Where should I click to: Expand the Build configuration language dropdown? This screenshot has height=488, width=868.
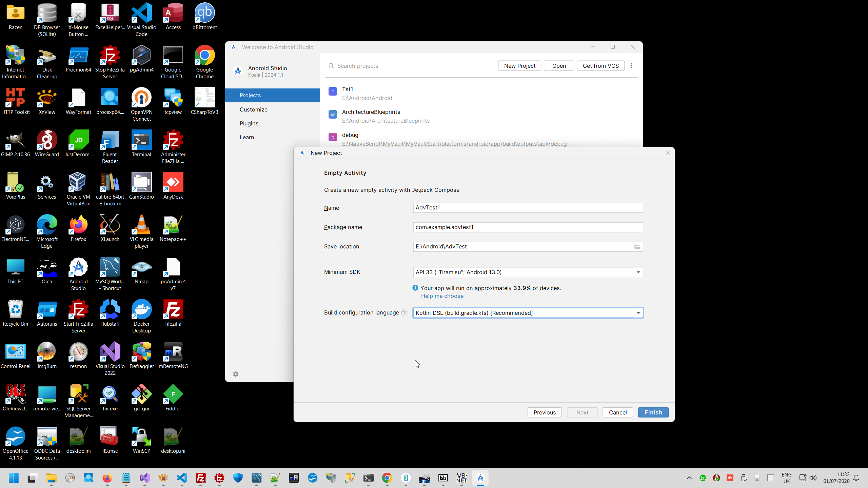click(x=638, y=313)
